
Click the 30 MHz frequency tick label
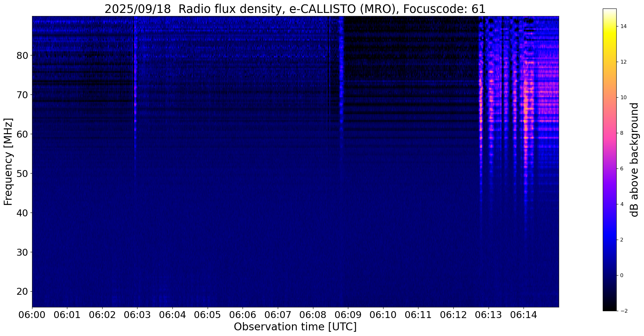(22, 252)
